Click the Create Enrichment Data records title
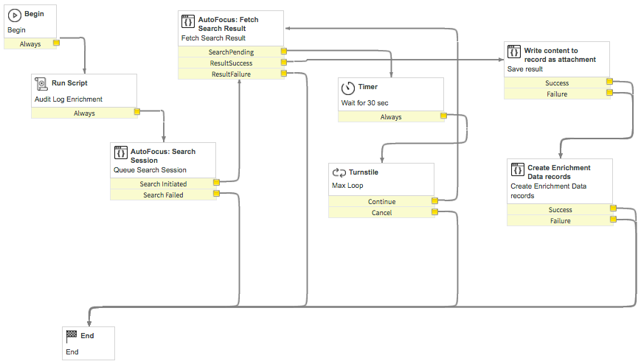Screen dimensions: 641x364 pos(559,172)
